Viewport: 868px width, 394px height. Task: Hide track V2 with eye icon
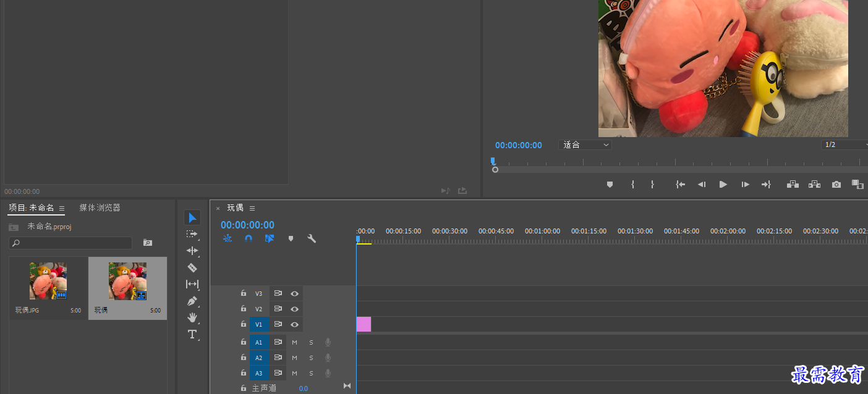tap(295, 309)
